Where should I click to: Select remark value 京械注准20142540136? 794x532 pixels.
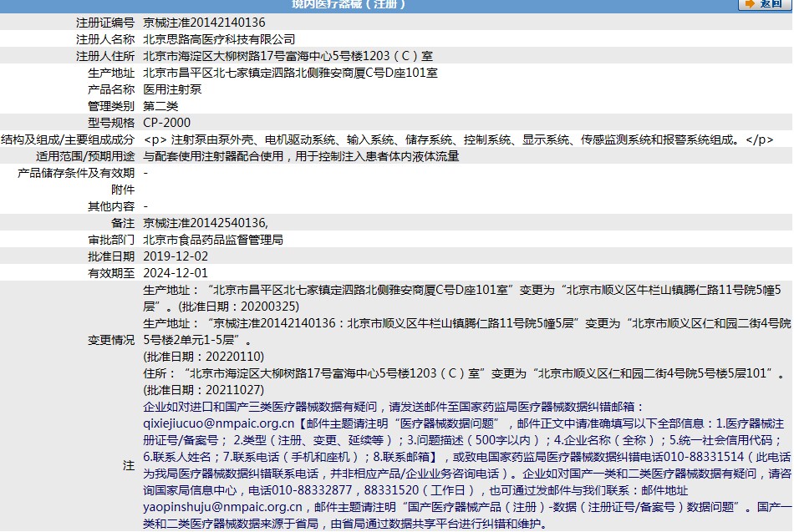click(206, 223)
